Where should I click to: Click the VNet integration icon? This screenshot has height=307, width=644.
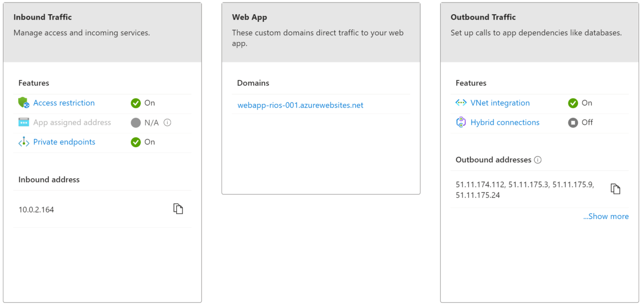[x=461, y=103]
